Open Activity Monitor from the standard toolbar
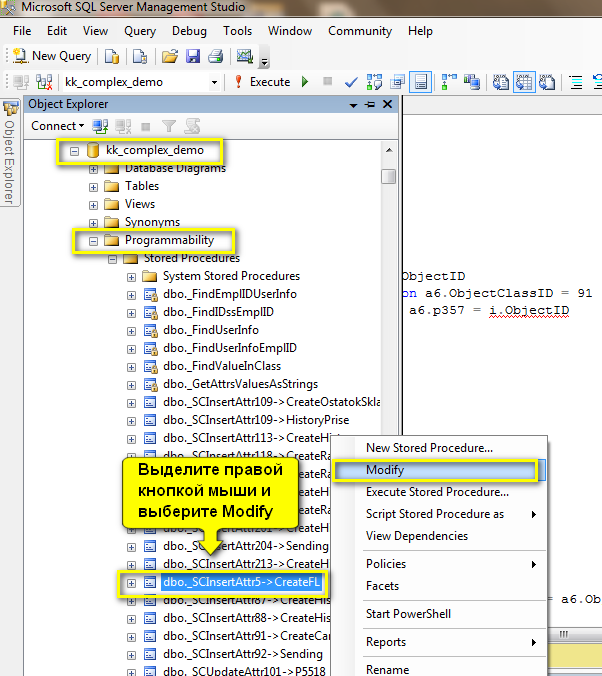Image resolution: width=602 pixels, height=676 pixels. (245, 56)
